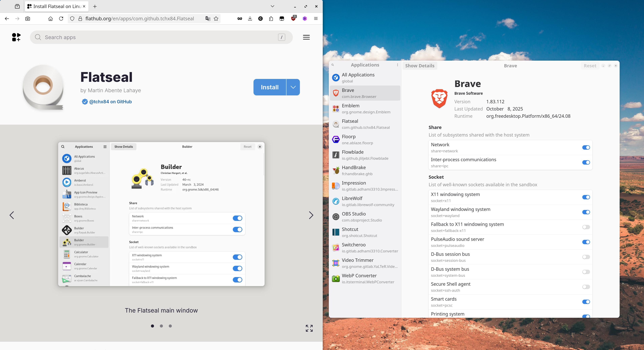
Task: Open search in Flatseal Applications sidebar
Action: click(x=333, y=65)
